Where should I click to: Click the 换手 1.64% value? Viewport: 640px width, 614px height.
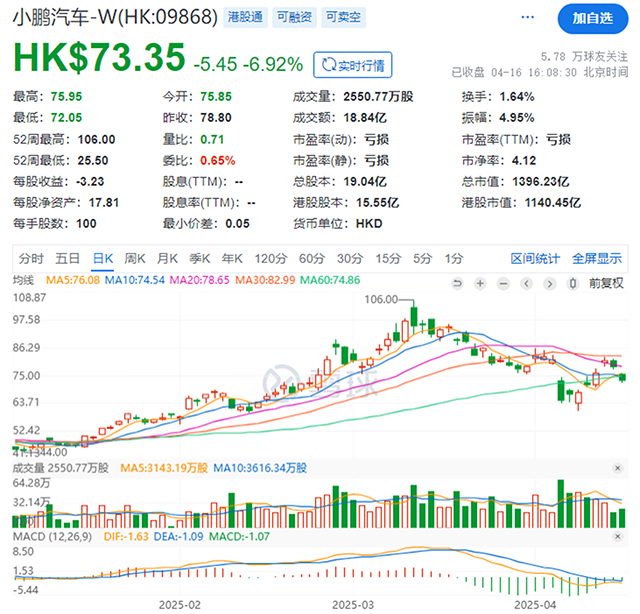pyautogui.click(x=517, y=97)
